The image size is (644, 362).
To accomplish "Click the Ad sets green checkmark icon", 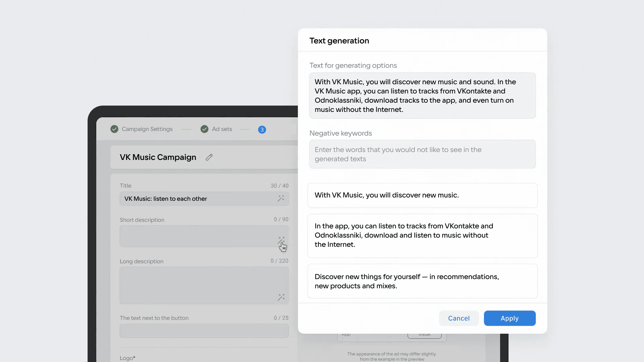I will (x=204, y=129).
